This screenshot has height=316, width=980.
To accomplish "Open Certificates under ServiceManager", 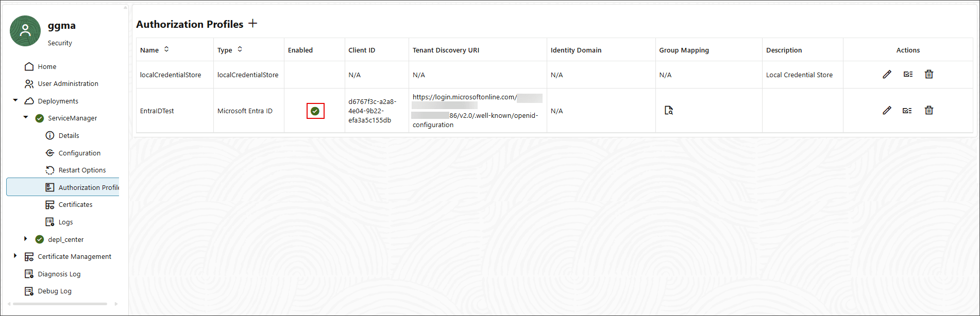I will coord(75,205).
